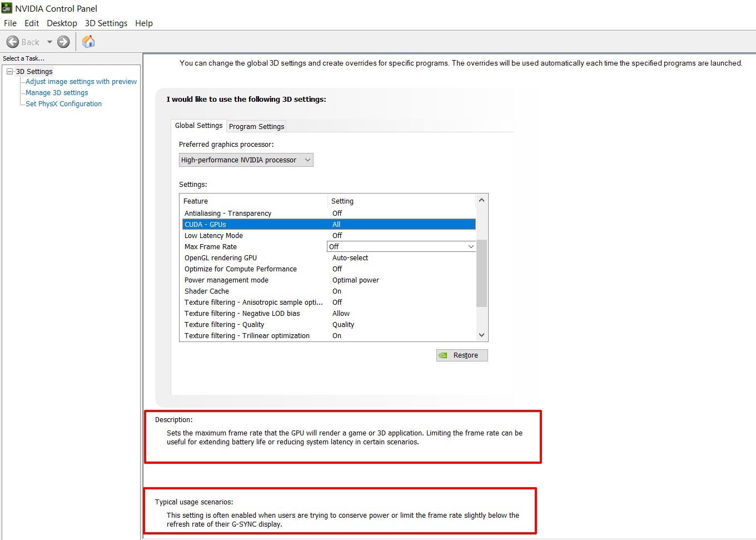Select Texture filtering - Anisotropic sample row
The image size is (756, 540).
[x=329, y=303]
